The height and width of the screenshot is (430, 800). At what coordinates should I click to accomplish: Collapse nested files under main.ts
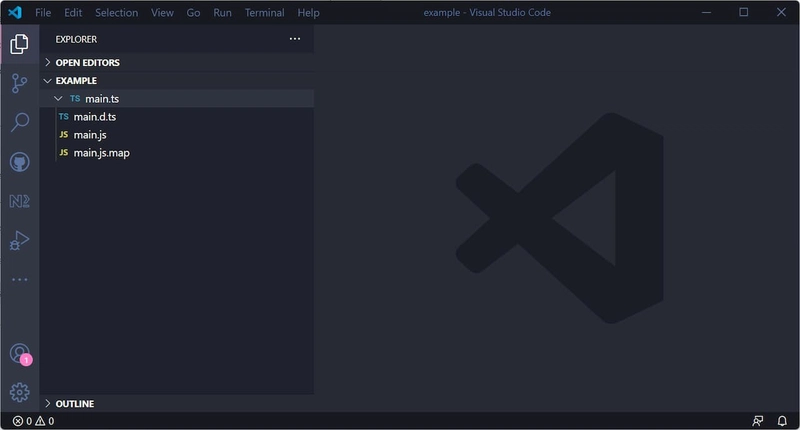coord(58,98)
